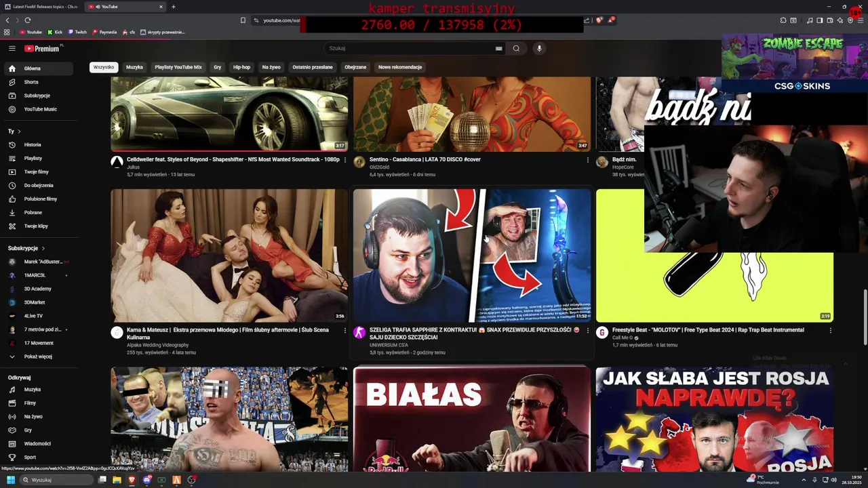Open the Paymedia bookmark
The height and width of the screenshot is (488, 868).
(104, 32)
